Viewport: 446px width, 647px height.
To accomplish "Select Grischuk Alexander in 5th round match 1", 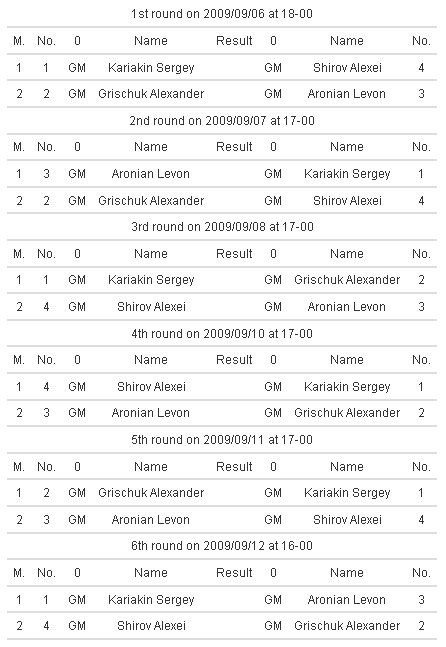I will 151,493.
